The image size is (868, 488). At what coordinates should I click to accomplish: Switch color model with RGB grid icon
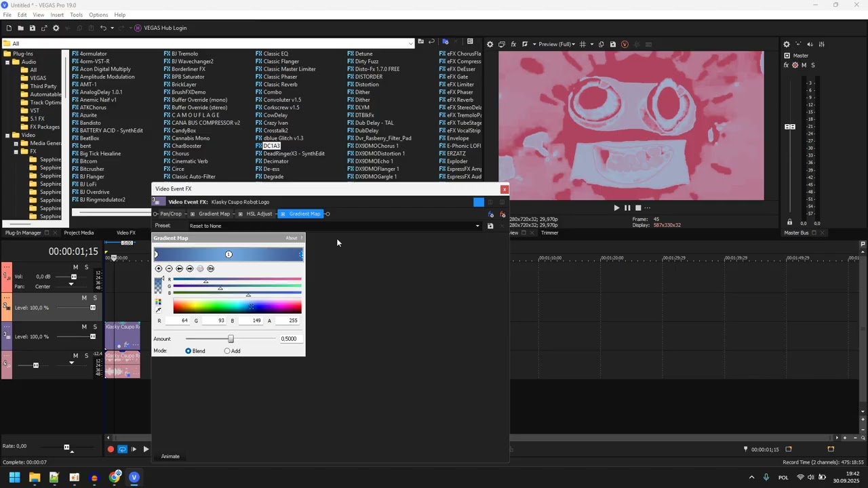(x=159, y=302)
